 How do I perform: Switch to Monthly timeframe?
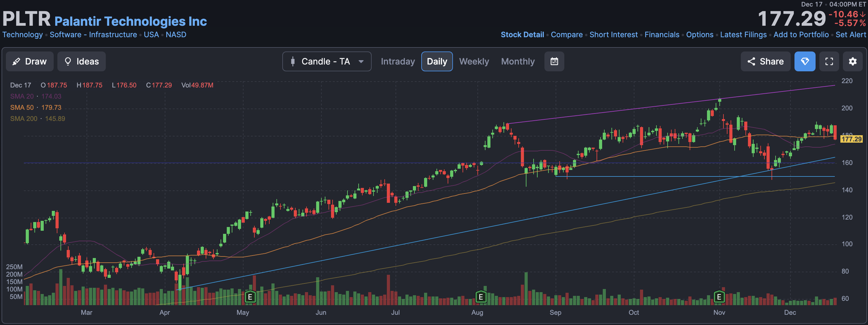click(x=518, y=61)
